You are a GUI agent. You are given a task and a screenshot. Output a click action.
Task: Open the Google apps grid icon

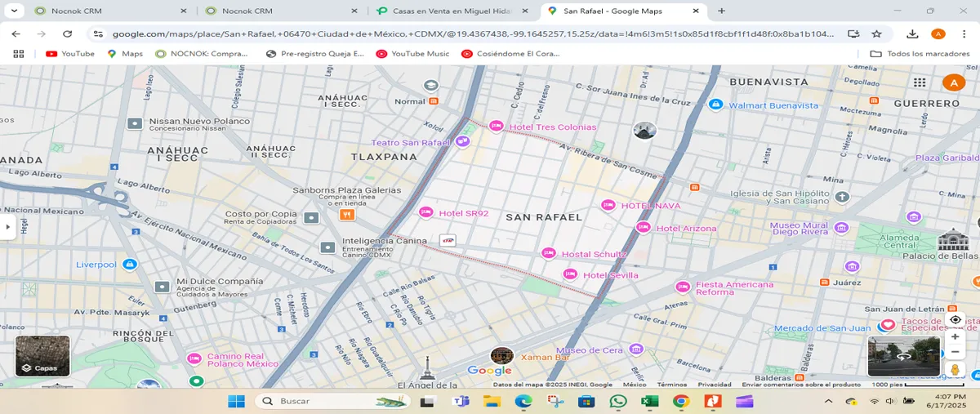[x=920, y=82]
